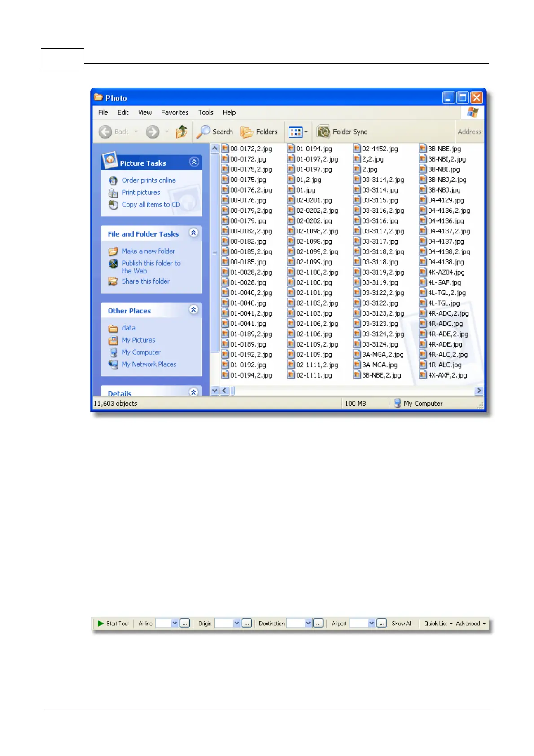Select the 02-4452.jpg file icon

[x=357, y=149]
